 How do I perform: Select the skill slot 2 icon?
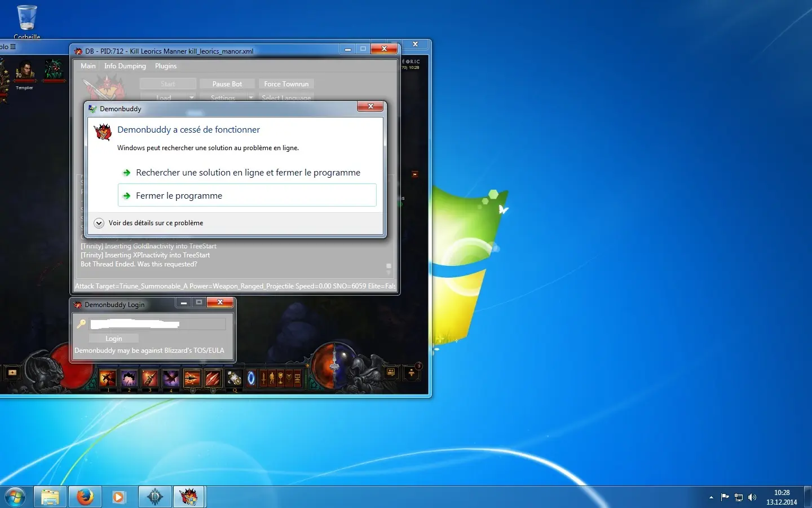pos(129,378)
